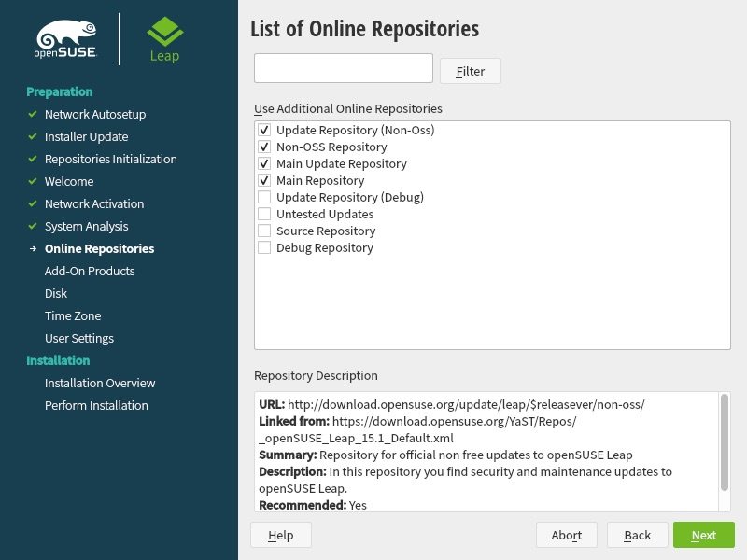This screenshot has width=747, height=560.
Task: Go Back to previous step
Action: (x=638, y=535)
